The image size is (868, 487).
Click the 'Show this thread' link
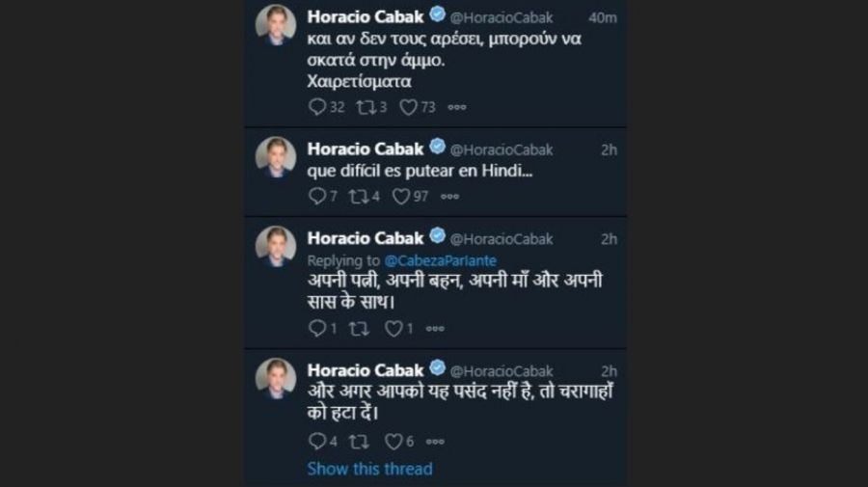369,469
